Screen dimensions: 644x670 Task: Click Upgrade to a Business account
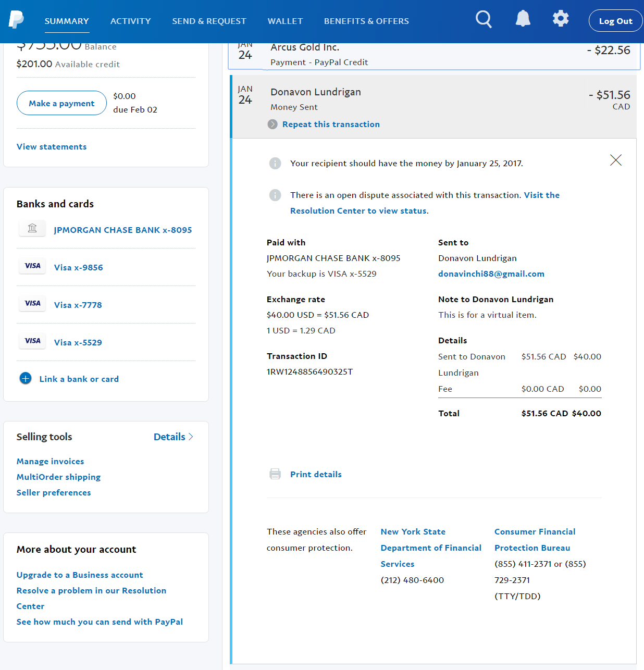[80, 575]
